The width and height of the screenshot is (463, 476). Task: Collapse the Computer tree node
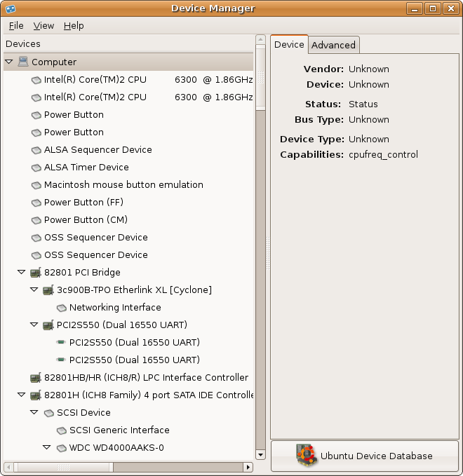point(8,62)
